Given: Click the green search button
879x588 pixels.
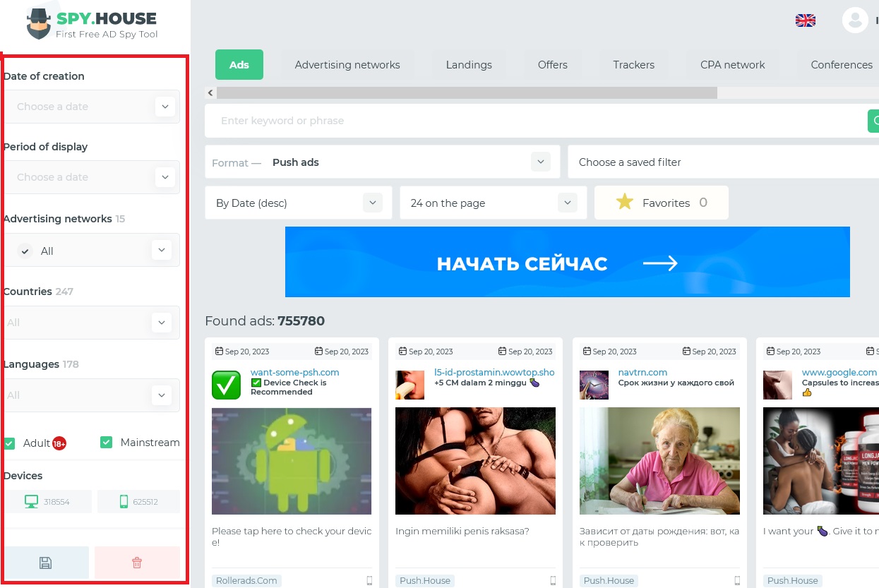Looking at the screenshot, I should [x=873, y=121].
